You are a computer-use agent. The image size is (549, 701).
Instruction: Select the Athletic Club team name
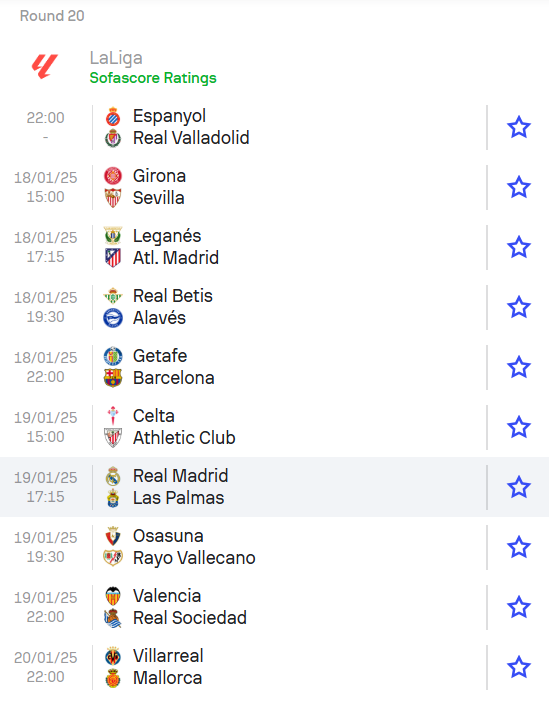[184, 438]
